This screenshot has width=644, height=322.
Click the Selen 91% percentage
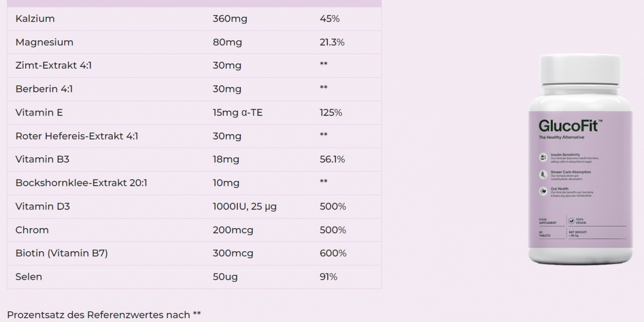pyautogui.click(x=328, y=277)
